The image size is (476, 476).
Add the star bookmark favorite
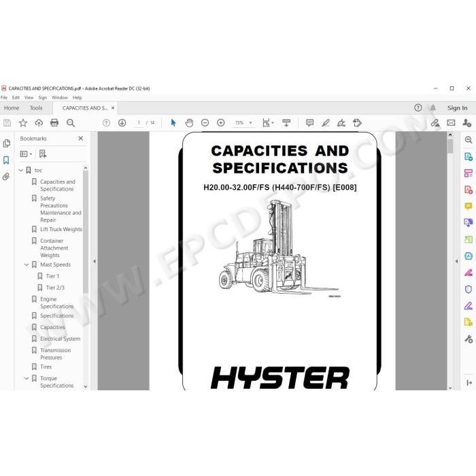[x=22, y=123]
